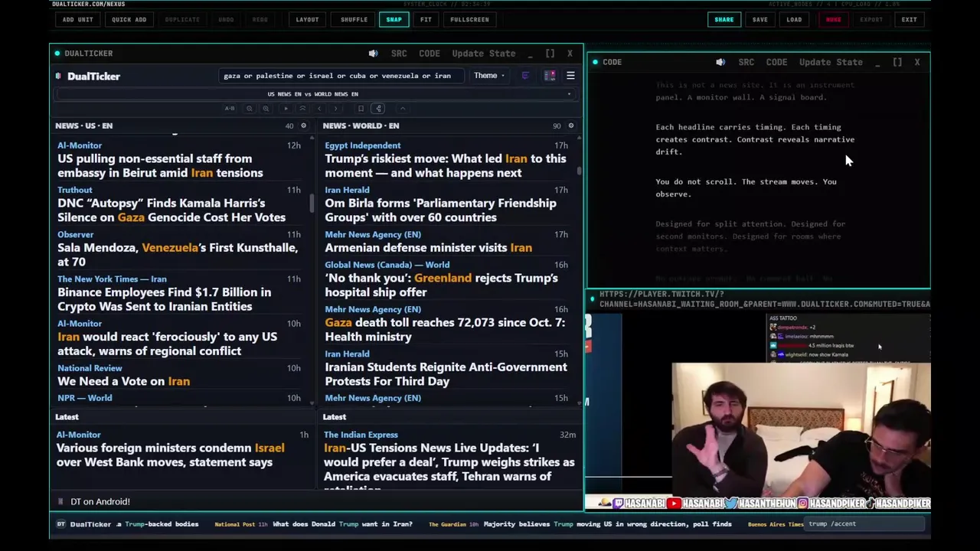Select CODE in the DualTicker panel header
The width and height of the screenshot is (980, 551).
click(430, 54)
